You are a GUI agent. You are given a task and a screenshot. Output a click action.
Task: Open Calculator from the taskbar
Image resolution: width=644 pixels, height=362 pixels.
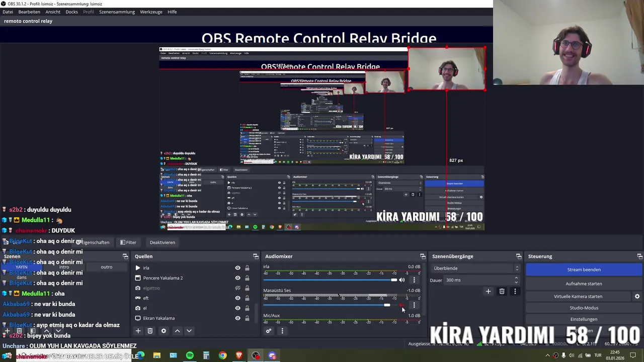pos(206,355)
